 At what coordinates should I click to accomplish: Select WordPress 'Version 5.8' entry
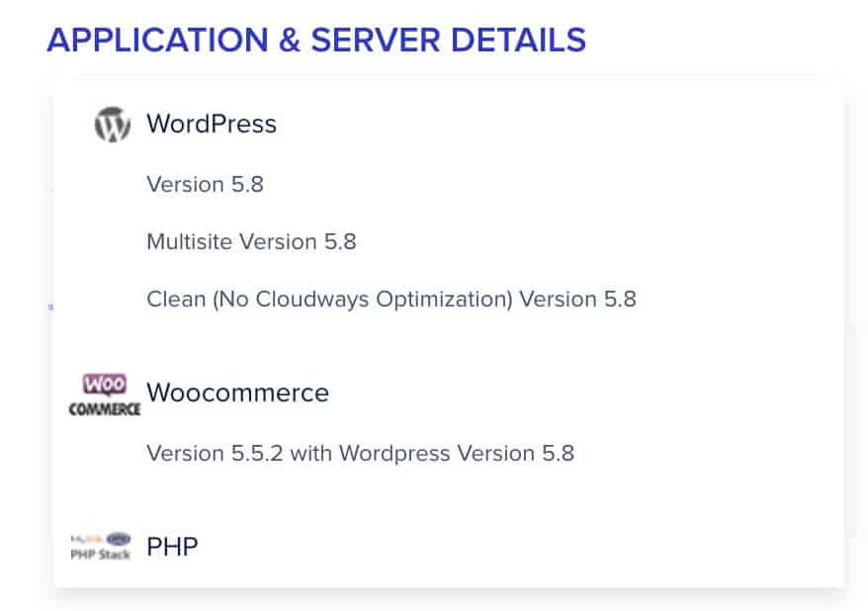205,184
